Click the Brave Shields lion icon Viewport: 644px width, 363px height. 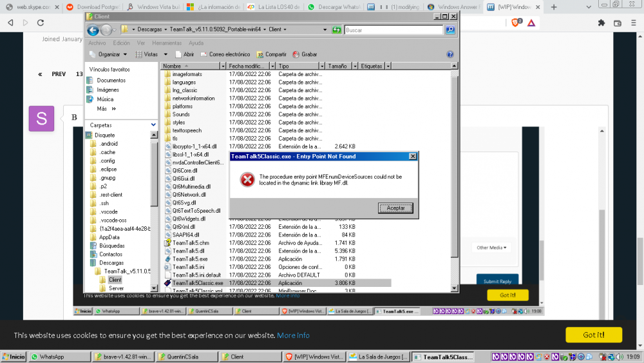pyautogui.click(x=516, y=23)
